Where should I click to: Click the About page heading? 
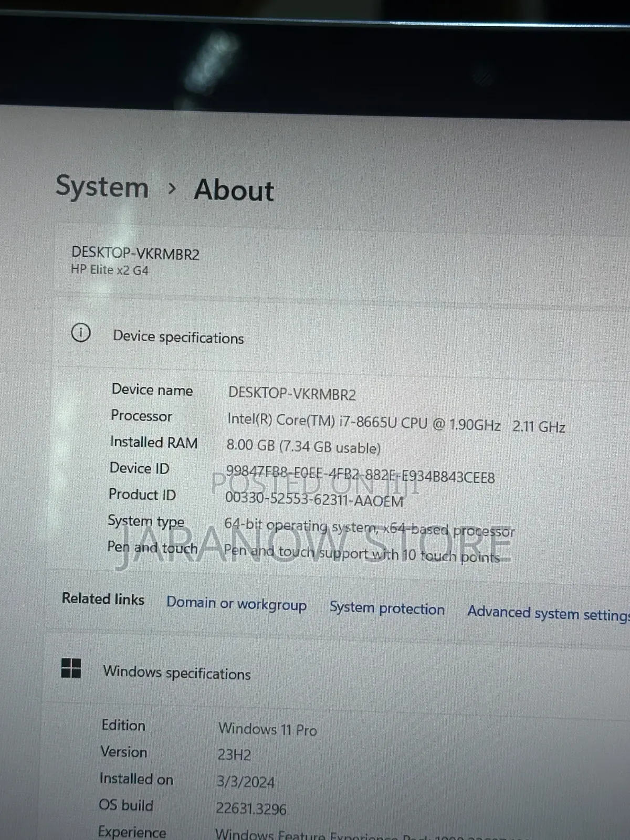coord(234,190)
